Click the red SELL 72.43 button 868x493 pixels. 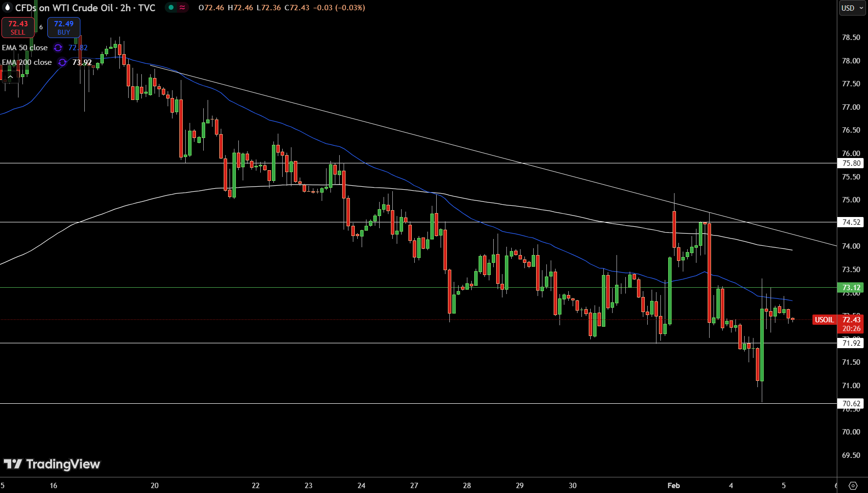tap(18, 28)
